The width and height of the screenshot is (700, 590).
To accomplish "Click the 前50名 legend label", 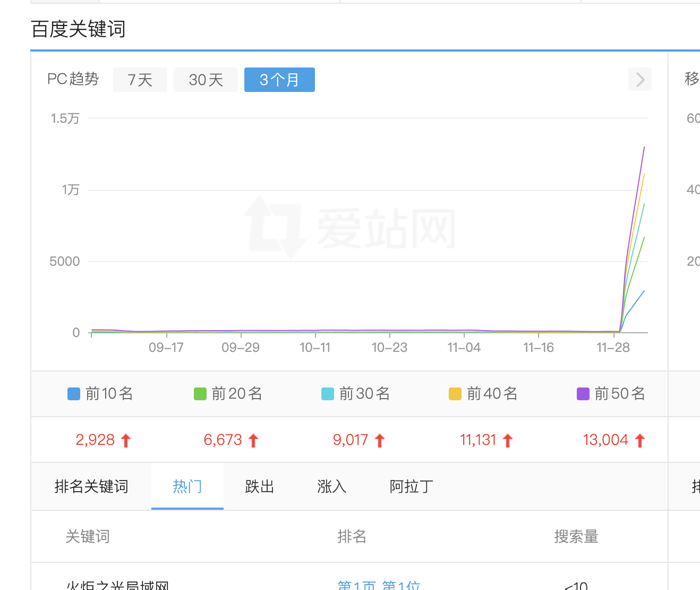I will point(620,394).
